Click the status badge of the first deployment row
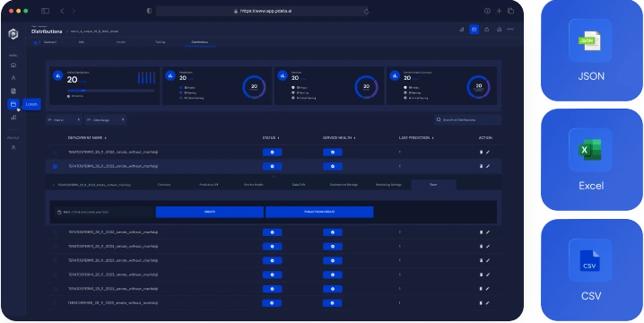This screenshot has width=644, height=323. [273, 153]
